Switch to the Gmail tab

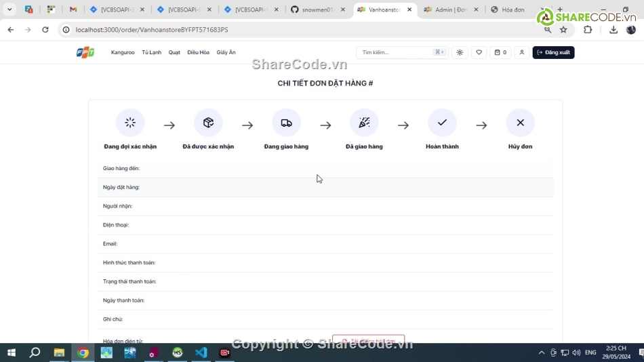[x=73, y=9]
